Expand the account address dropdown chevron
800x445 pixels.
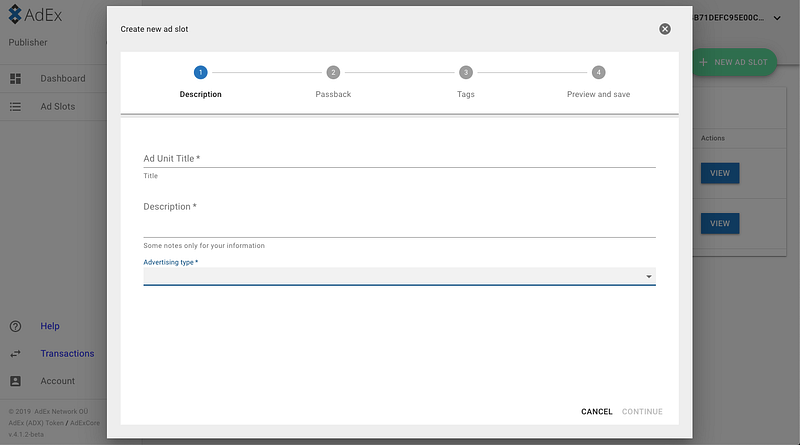778,18
